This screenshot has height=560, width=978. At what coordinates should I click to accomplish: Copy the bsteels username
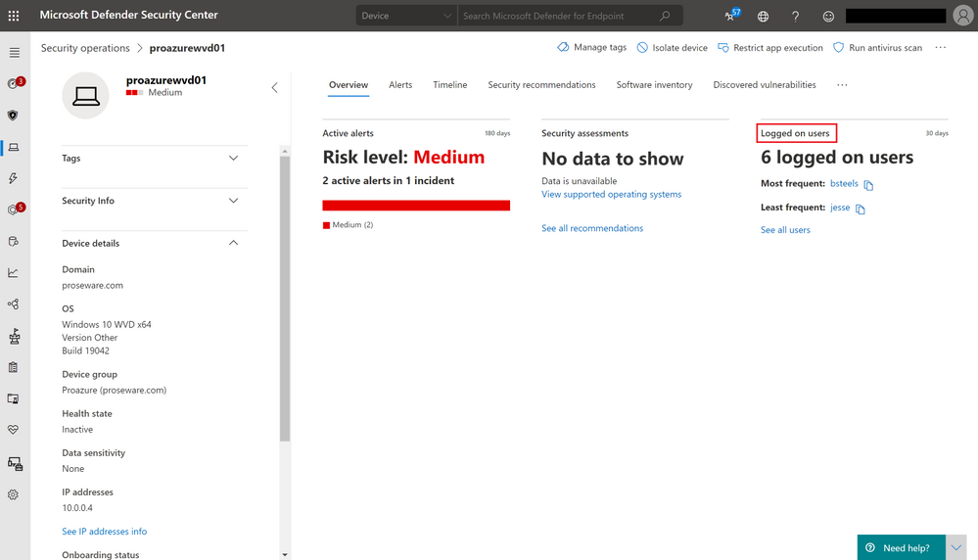(x=868, y=185)
